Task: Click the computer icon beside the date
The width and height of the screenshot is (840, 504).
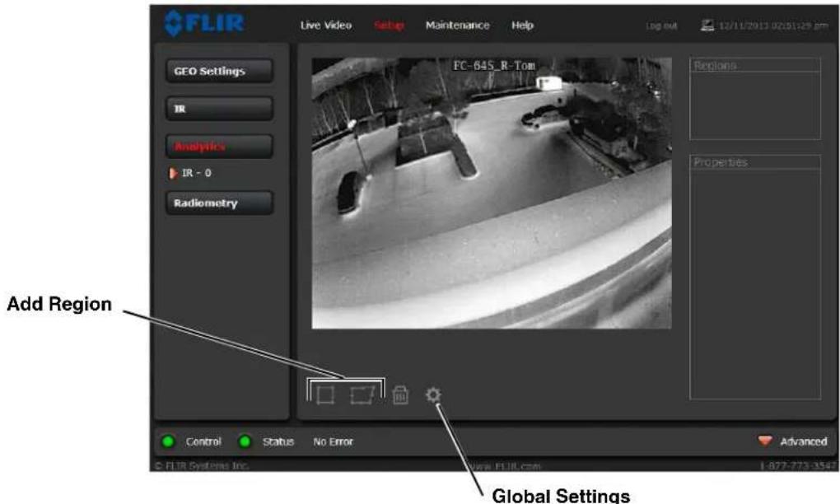Action: (x=707, y=26)
